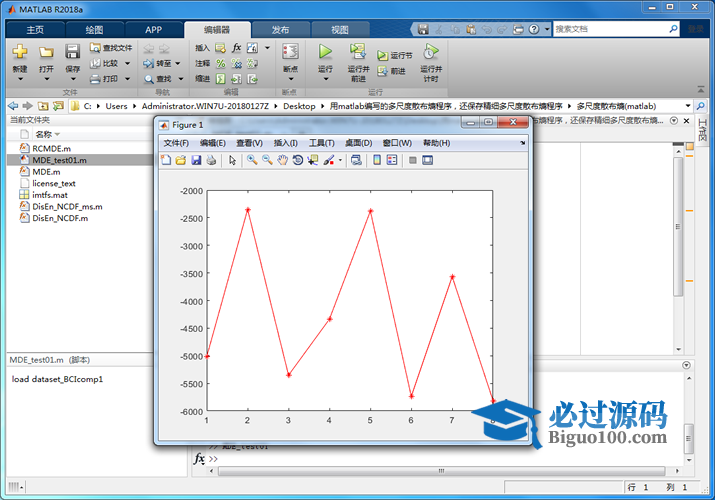Open the 文件(F) menu in Figure 1
The height and width of the screenshot is (500, 715).
176,143
